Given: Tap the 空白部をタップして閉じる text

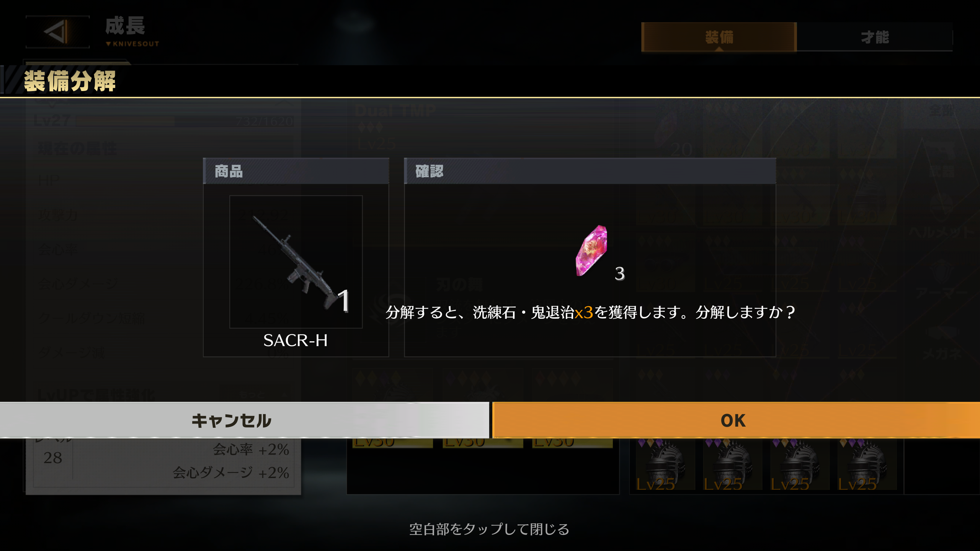Looking at the screenshot, I should point(489,529).
